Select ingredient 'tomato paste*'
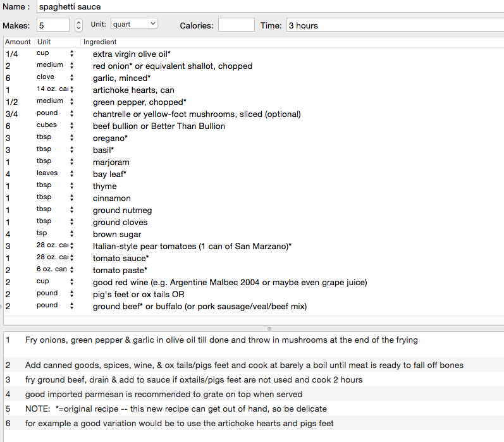This screenshot has height=442, width=504. pyautogui.click(x=120, y=271)
